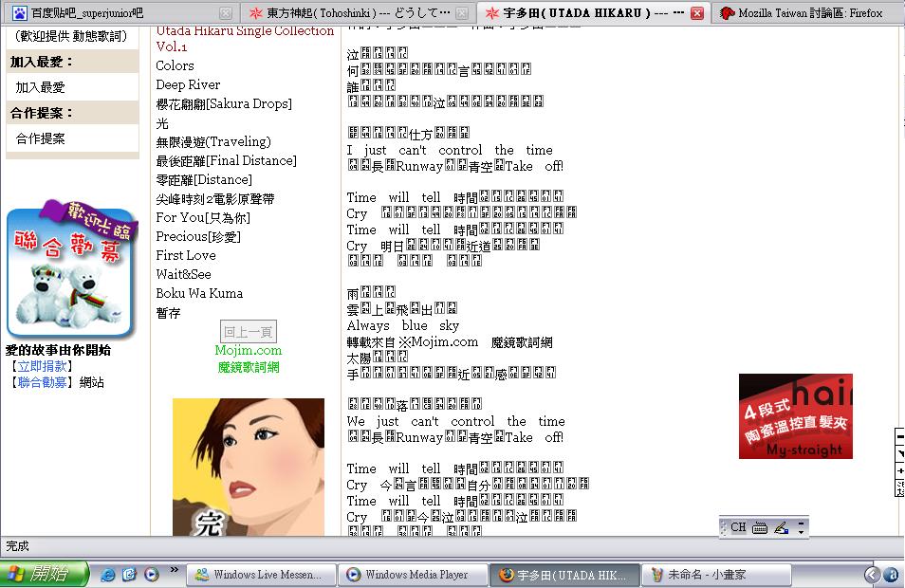Open the Deep River song link

(188, 84)
